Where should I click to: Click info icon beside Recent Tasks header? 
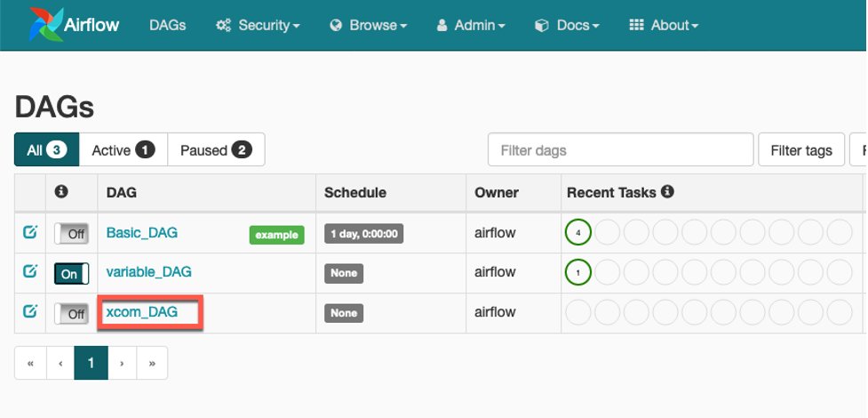click(x=667, y=192)
